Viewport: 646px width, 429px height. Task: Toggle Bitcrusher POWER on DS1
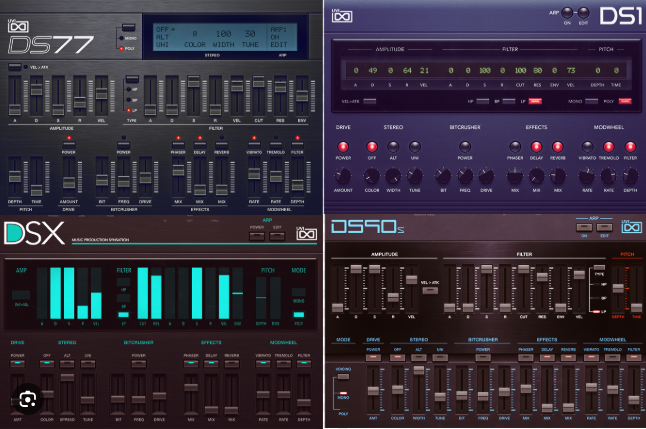[465, 146]
